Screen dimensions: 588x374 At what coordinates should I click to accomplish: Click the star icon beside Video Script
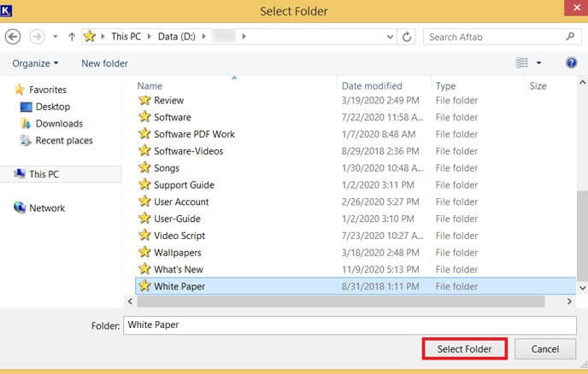coord(144,235)
